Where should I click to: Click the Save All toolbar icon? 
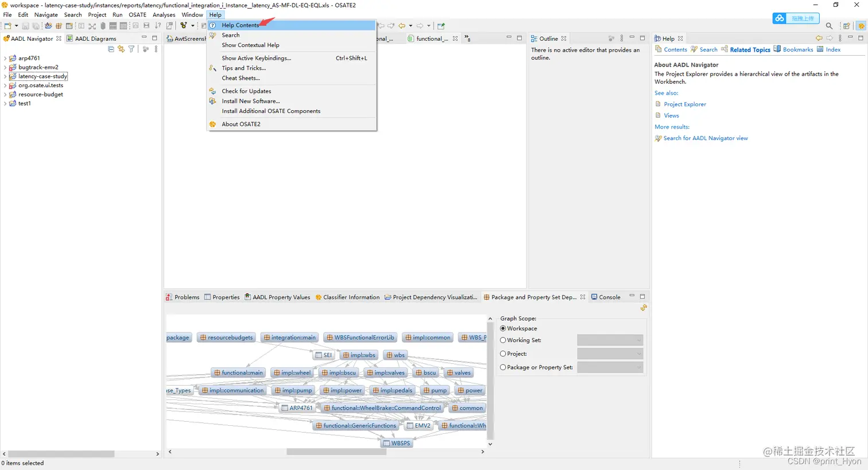36,26
